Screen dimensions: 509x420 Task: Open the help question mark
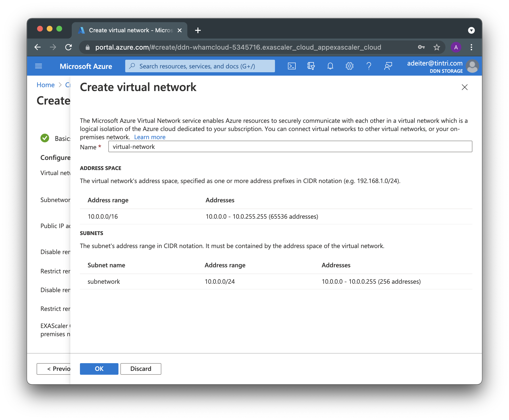tap(369, 66)
